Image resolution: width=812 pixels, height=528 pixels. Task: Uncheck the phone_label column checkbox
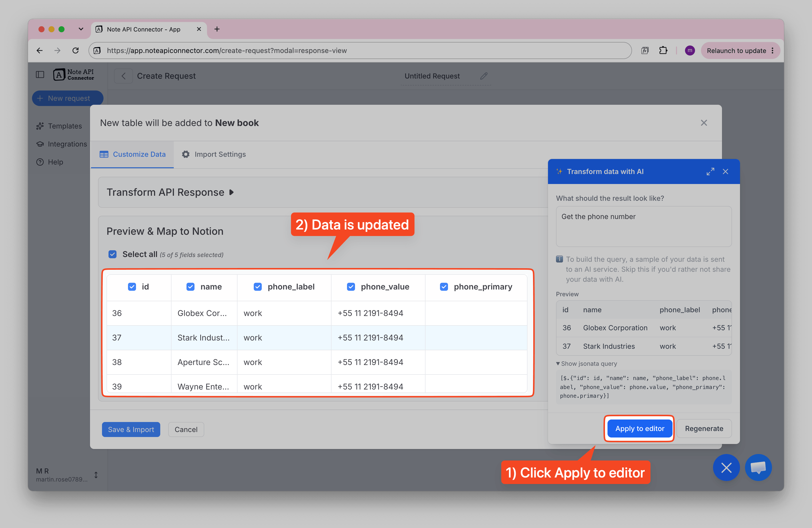(257, 287)
